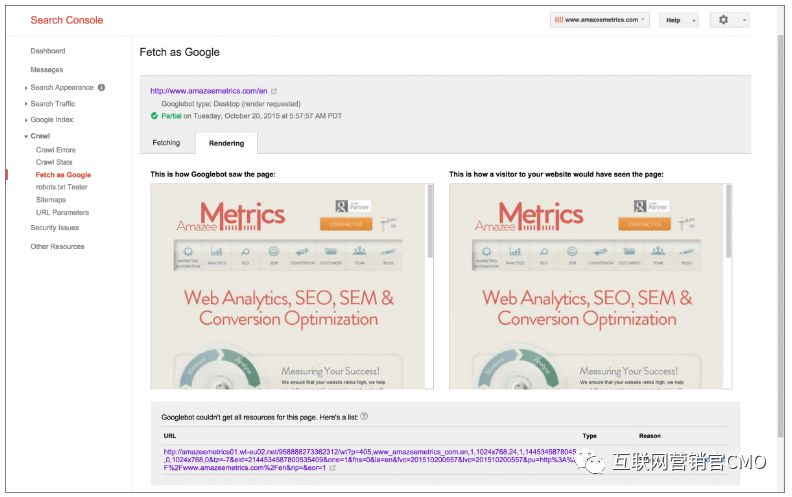Open the Help dropdown menu

pyautogui.click(x=678, y=20)
